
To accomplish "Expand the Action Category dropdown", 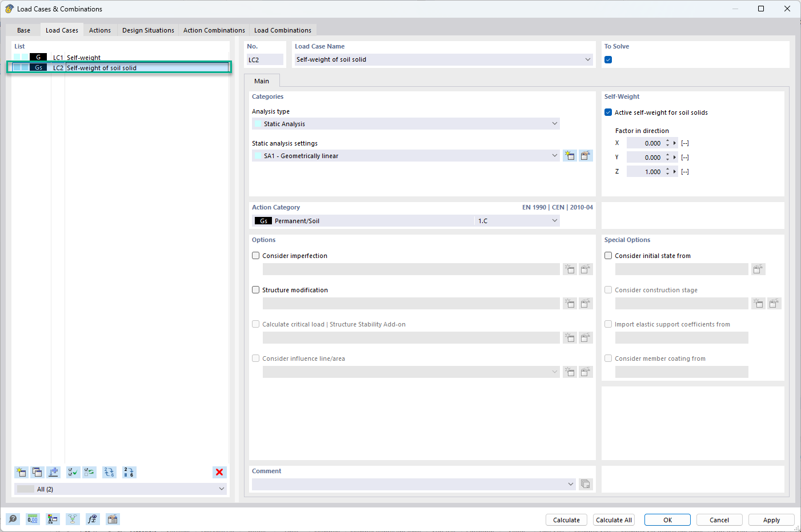I will pos(554,221).
